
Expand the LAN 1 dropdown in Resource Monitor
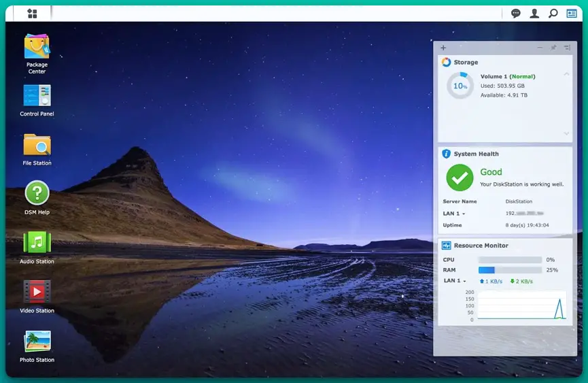point(455,281)
